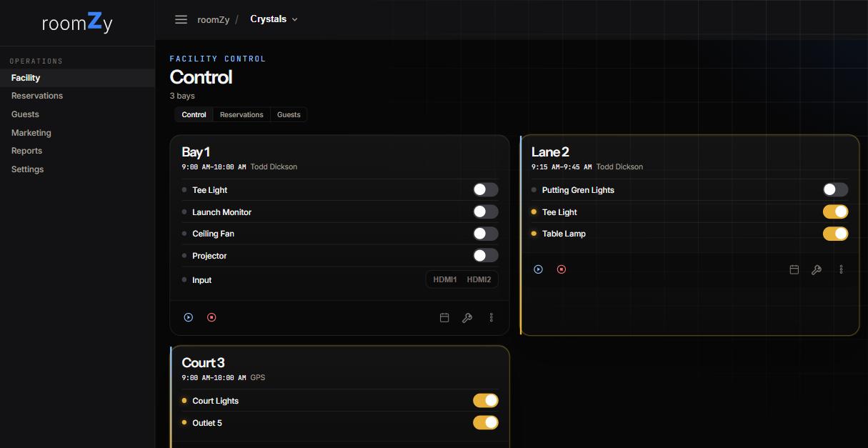868x448 pixels.
Task: Expand the Crystals location dropdown
Action: [274, 19]
